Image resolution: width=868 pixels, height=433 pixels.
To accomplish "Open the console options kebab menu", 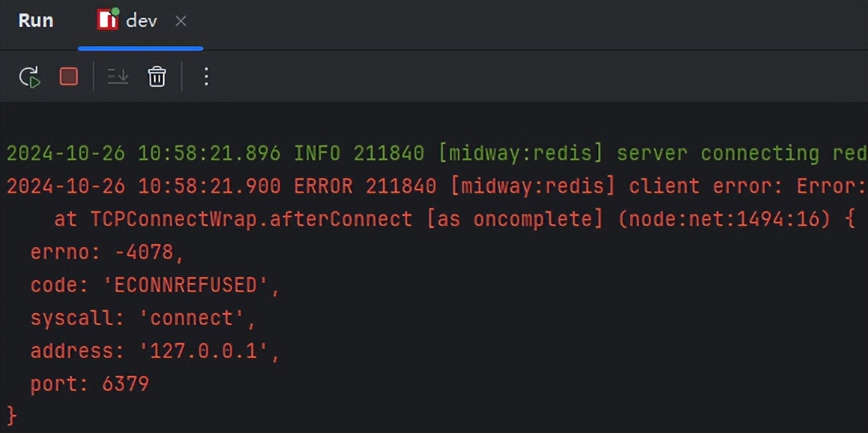I will coord(206,76).
